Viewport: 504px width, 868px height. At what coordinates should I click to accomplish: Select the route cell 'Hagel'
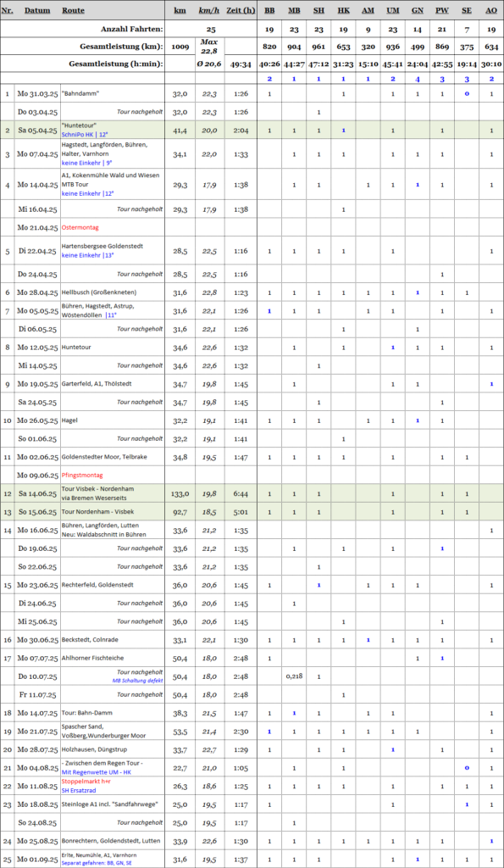coord(69,420)
